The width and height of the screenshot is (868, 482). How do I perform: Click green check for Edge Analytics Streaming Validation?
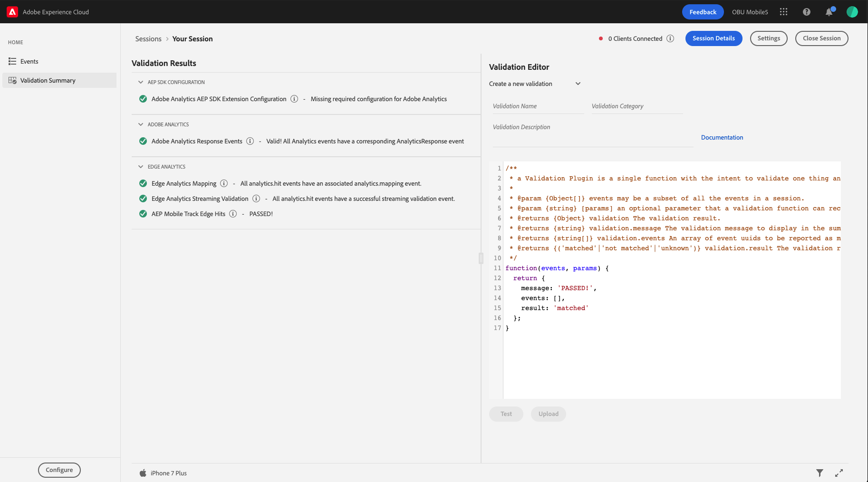[x=143, y=198]
